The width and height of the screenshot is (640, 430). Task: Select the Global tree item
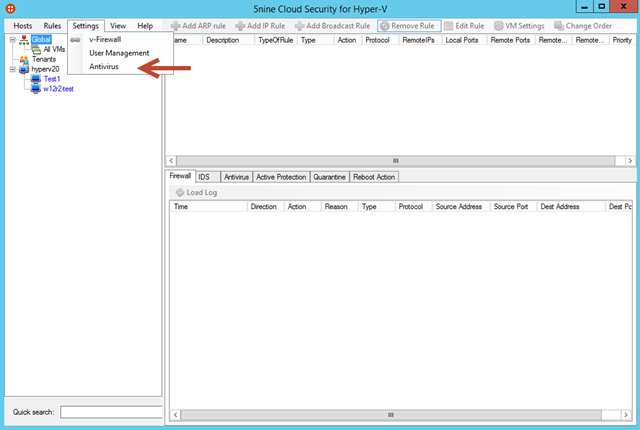coord(41,40)
